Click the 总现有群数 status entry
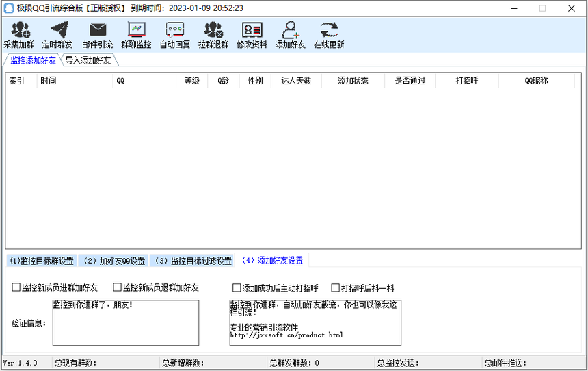 pyautogui.click(x=75, y=363)
